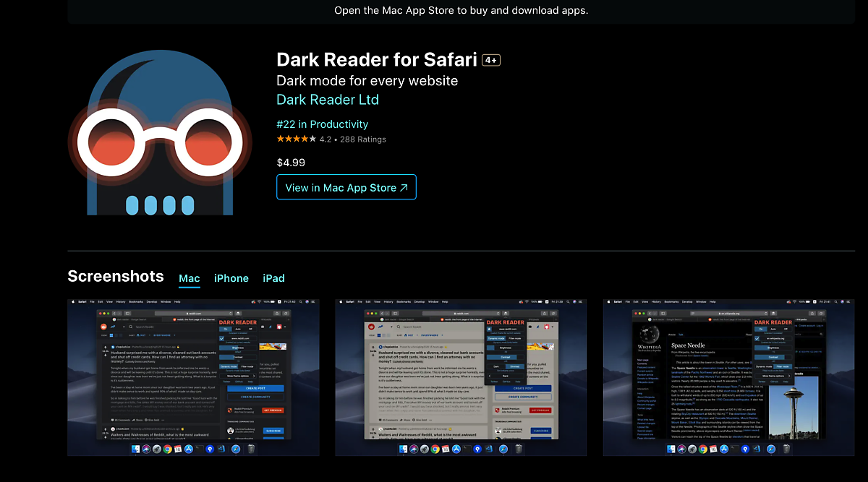Click the View in Mac App Store button
This screenshot has height=482, width=868.
tap(346, 187)
